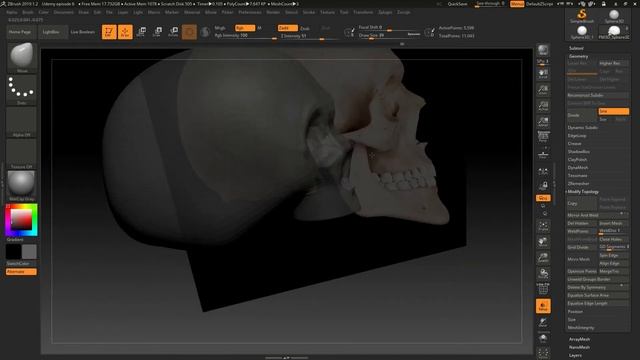Open the Brush menu
Viewport: 640px width, 360px height.
pyautogui.click(x=28, y=12)
